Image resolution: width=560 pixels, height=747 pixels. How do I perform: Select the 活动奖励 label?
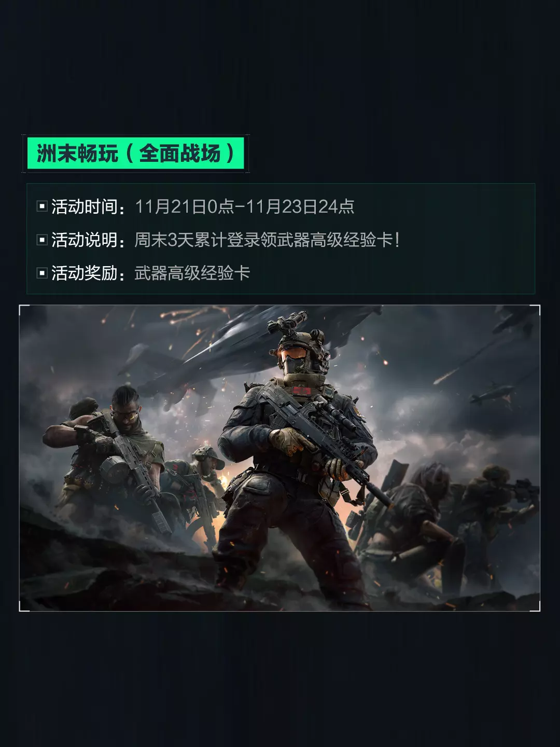[85, 273]
